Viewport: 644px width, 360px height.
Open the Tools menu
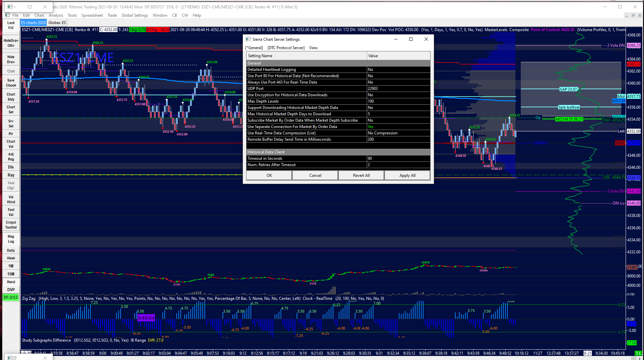(x=72, y=15)
